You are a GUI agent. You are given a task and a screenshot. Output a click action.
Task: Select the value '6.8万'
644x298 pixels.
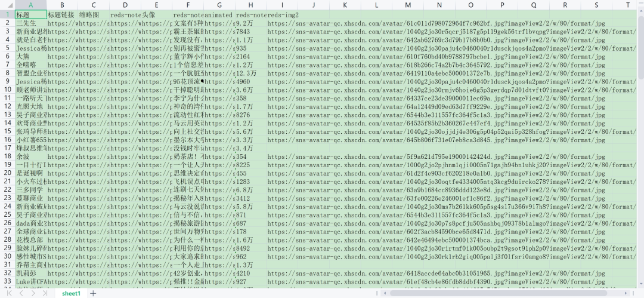pos(250,190)
